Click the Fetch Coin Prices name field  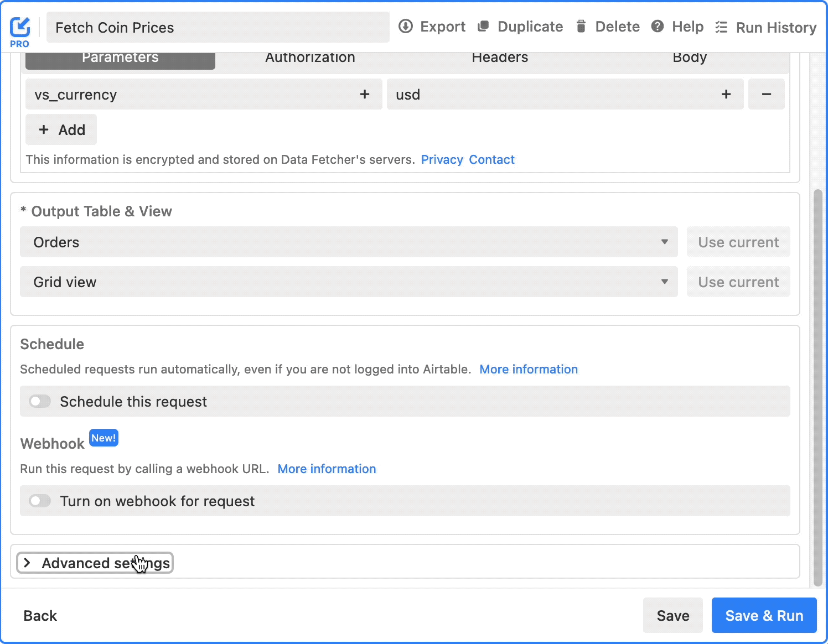click(218, 28)
